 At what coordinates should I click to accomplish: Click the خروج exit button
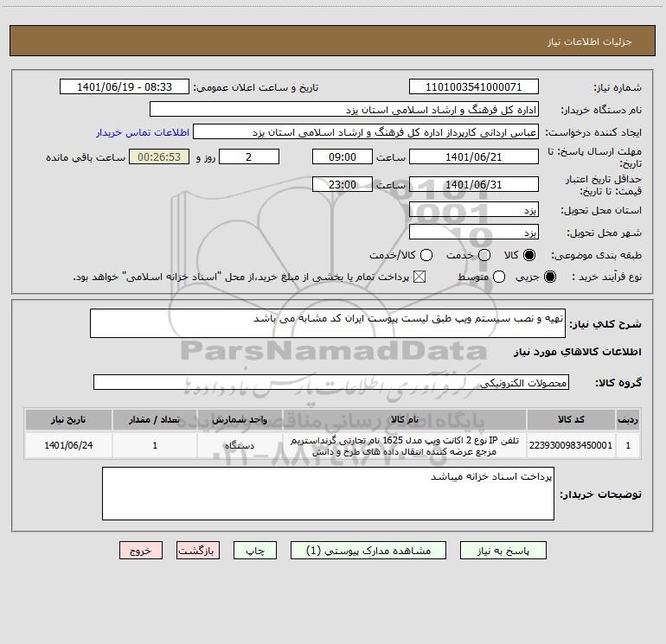[x=141, y=550]
